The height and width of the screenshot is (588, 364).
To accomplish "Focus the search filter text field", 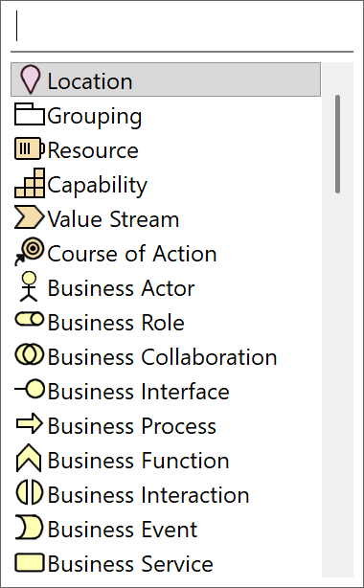I will [x=182, y=26].
